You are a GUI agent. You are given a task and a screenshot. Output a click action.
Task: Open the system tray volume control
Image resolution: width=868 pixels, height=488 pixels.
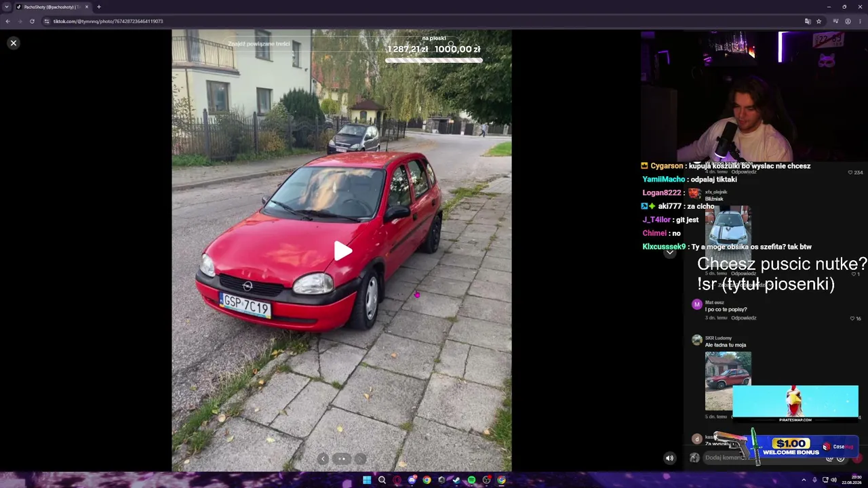pyautogui.click(x=833, y=480)
